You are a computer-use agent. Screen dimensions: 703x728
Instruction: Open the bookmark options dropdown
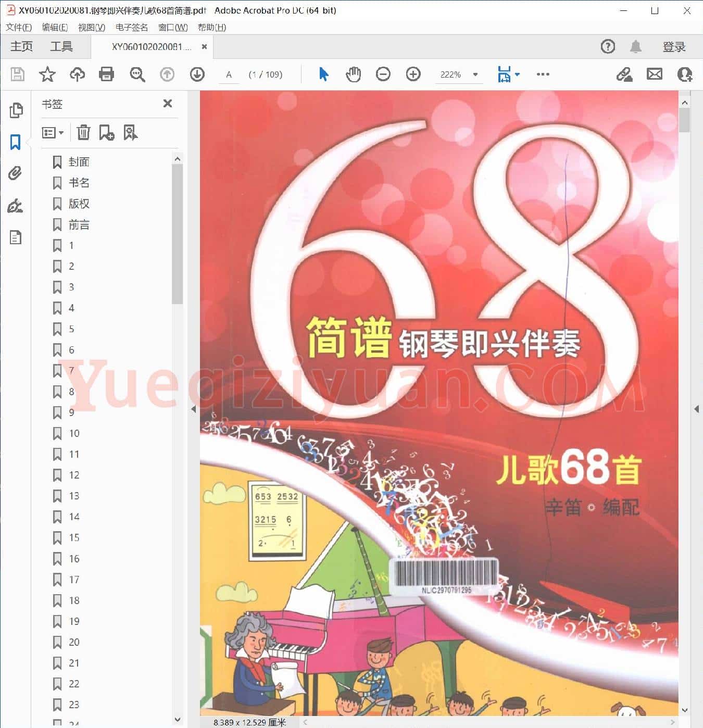[53, 133]
